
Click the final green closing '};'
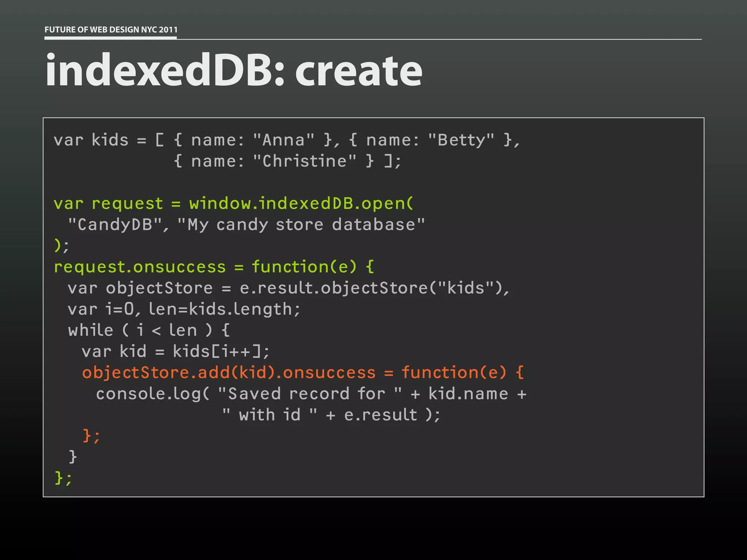[63, 478]
